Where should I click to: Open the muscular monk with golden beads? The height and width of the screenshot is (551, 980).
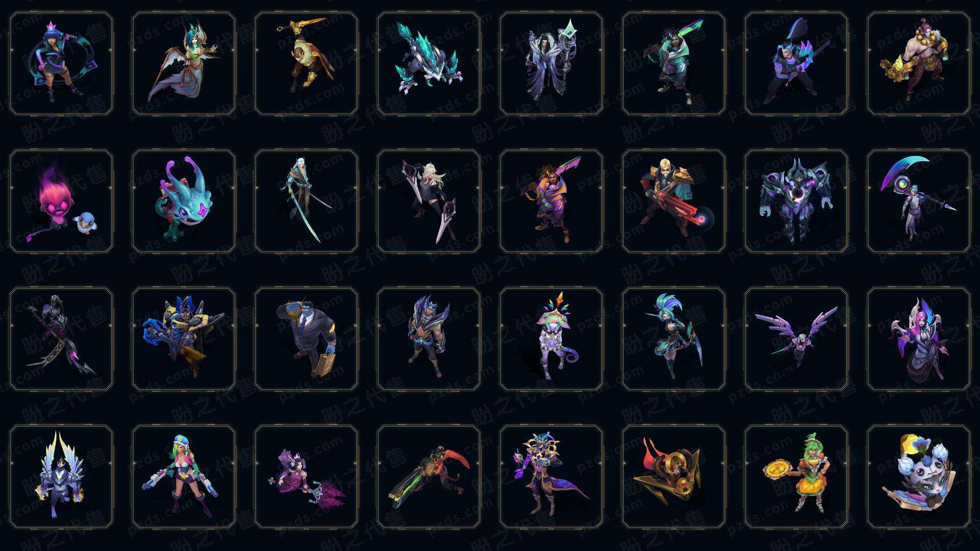coord(919,63)
